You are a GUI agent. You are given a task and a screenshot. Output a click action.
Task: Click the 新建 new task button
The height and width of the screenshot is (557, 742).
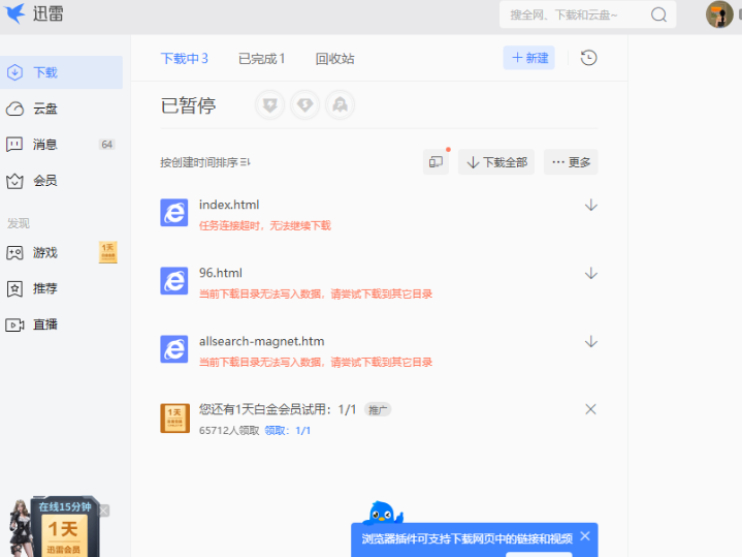[529, 58]
